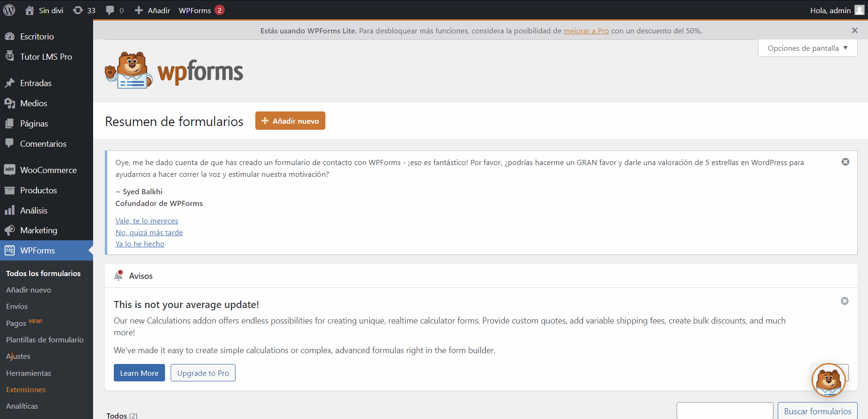
Task: Click the Avisos bell icon
Action: coord(118,276)
